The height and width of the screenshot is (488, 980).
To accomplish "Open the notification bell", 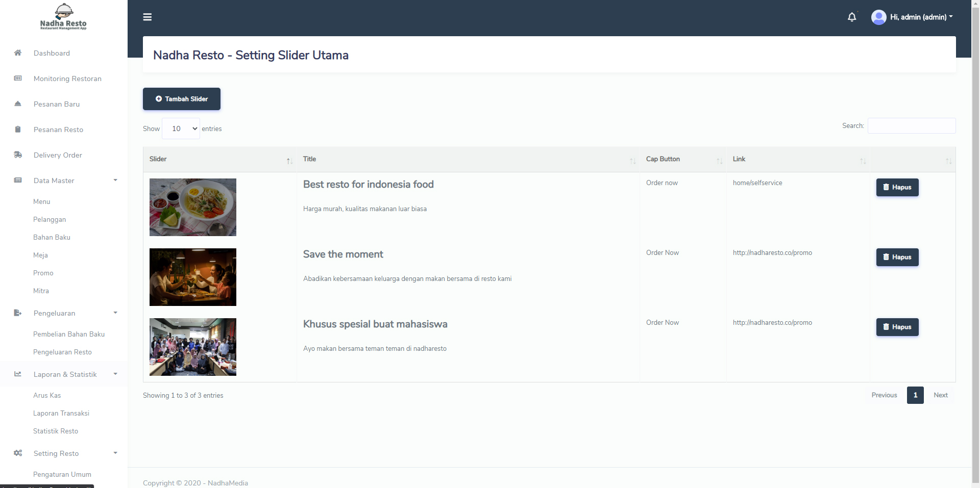I will tap(852, 17).
